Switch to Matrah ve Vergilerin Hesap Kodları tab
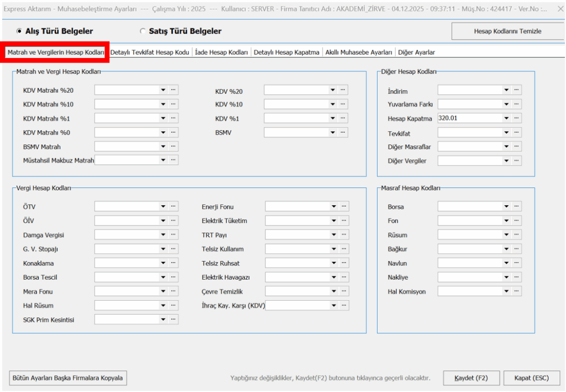This screenshot has height=392, width=566. 56,53
